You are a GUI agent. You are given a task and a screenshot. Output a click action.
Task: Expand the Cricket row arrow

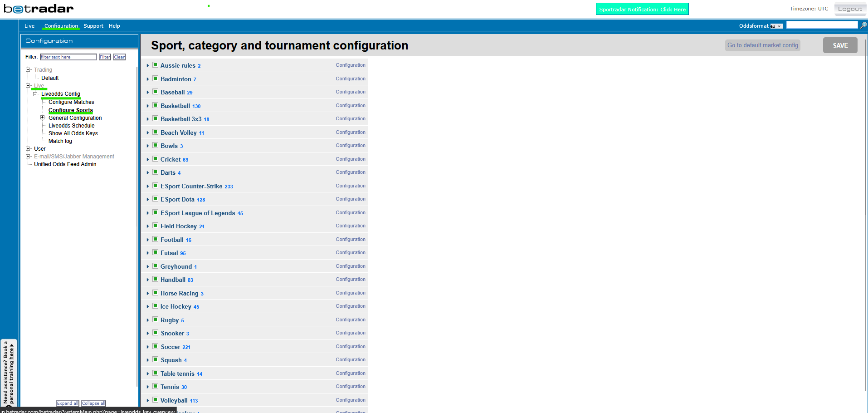coord(148,159)
